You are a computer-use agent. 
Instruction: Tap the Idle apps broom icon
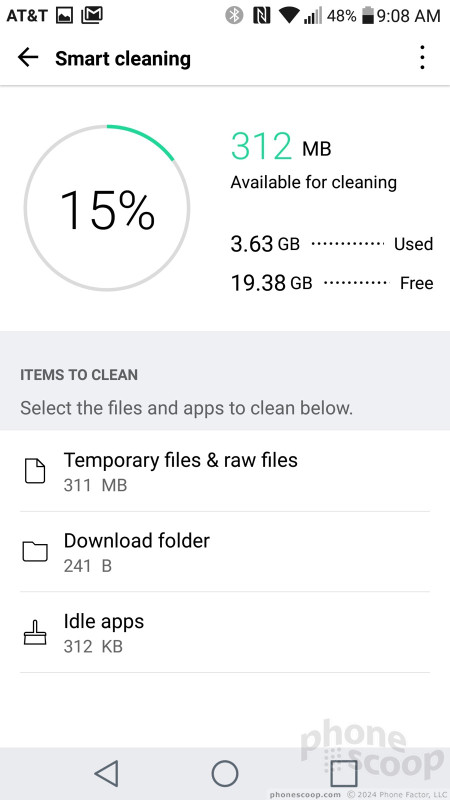35,632
